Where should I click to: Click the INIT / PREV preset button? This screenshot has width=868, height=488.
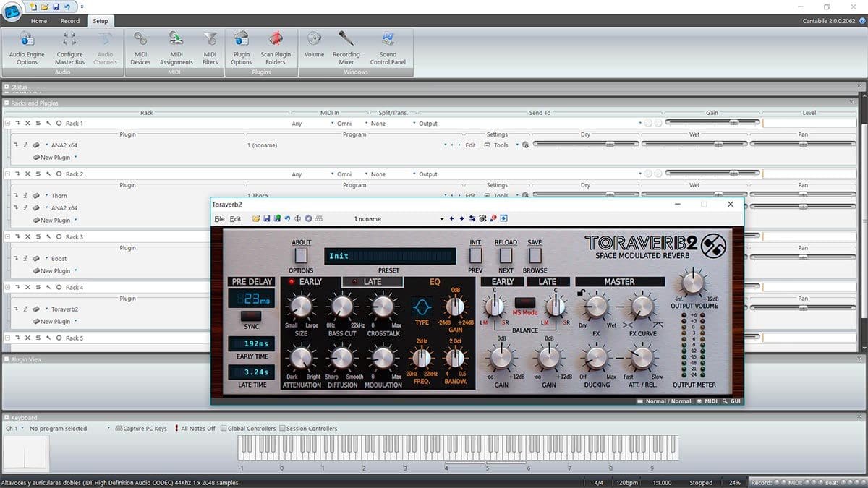[475, 256]
